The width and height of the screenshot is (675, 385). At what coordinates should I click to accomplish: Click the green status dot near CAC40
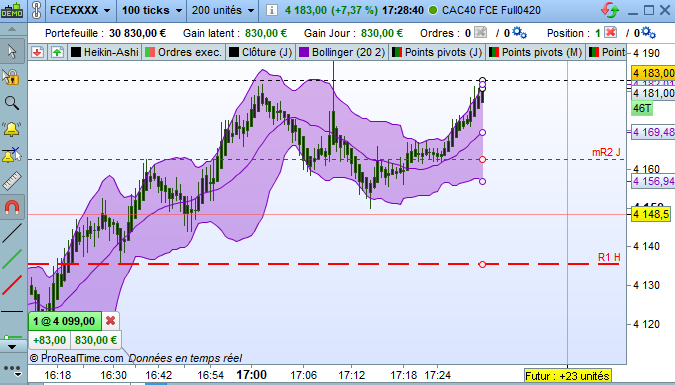433,10
